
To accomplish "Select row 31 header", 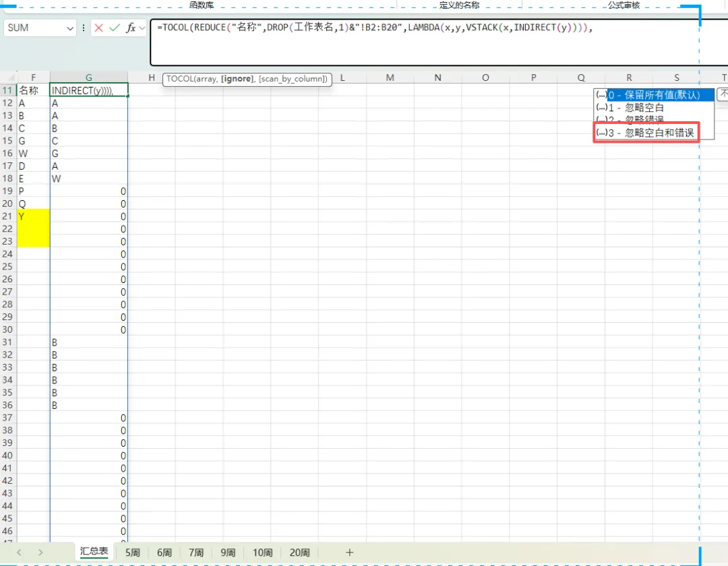I will tap(8, 342).
